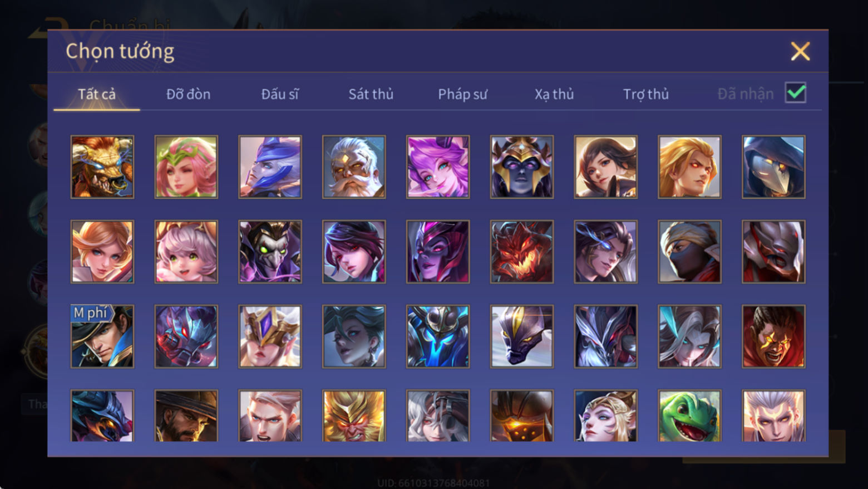This screenshot has width=868, height=489.
Task: Select the Tất cả tab
Action: point(97,94)
